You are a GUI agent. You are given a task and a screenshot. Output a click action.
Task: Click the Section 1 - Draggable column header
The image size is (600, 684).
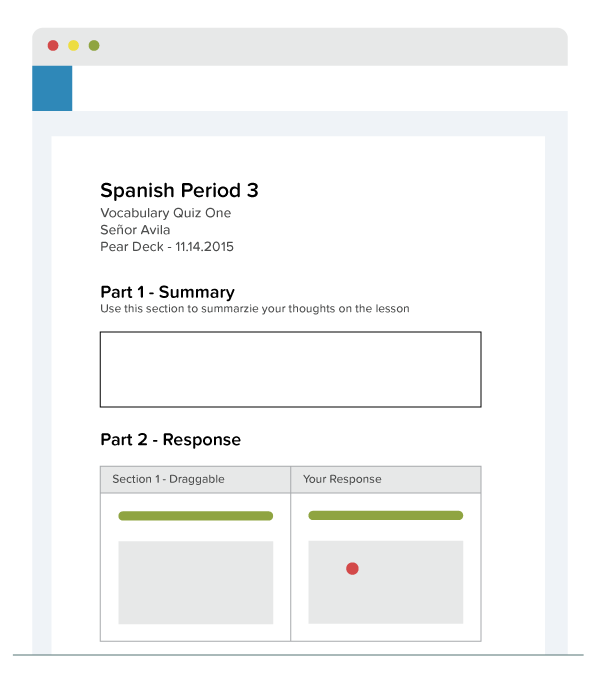point(195,479)
